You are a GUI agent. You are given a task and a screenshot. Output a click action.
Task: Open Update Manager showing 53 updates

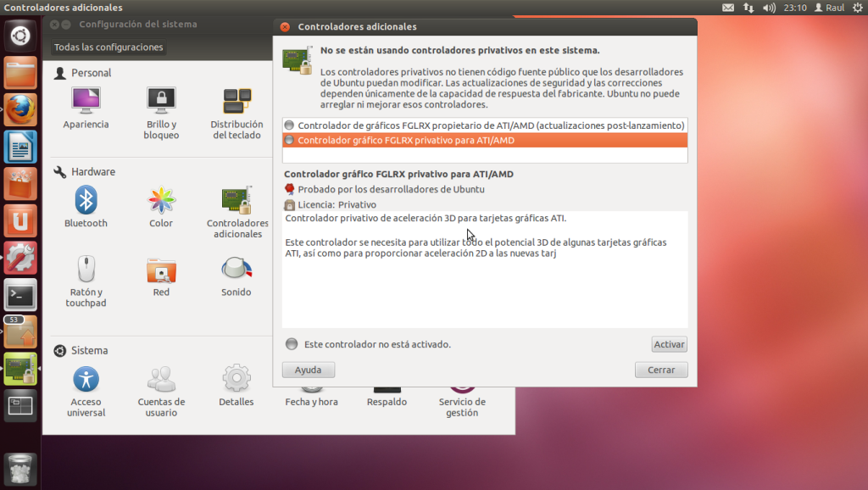point(20,332)
